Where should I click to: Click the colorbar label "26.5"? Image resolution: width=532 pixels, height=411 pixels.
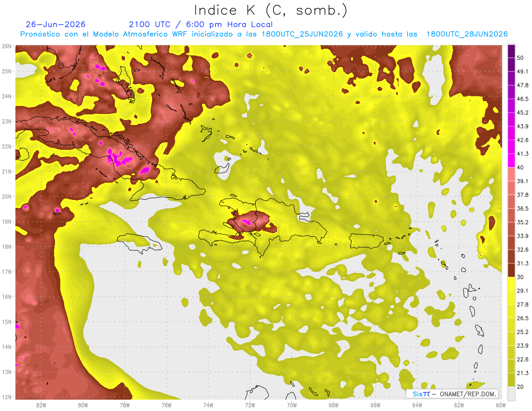coord(523,318)
